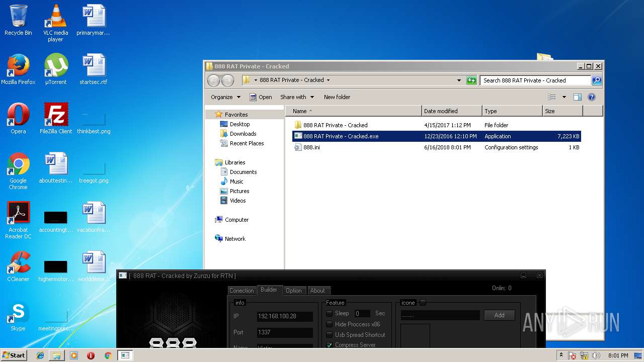Switch to the Conection tab
The width and height of the screenshot is (644, 362).
tap(242, 291)
